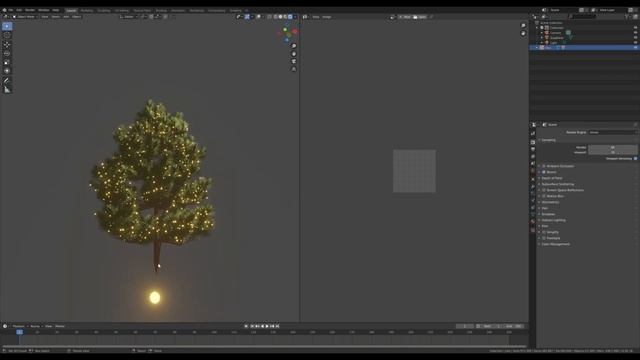Click the viewport pan hand icon
The height and width of the screenshot is (360, 640).
point(293,54)
